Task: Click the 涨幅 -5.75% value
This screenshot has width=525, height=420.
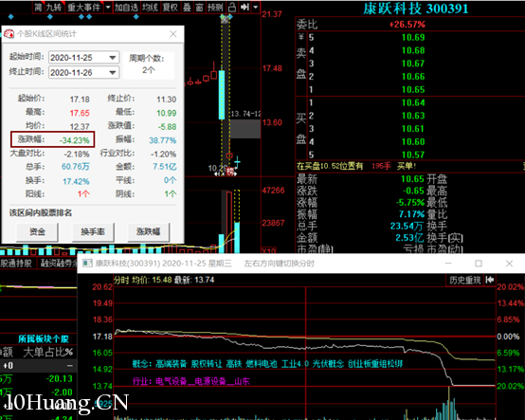Action: coord(410,202)
